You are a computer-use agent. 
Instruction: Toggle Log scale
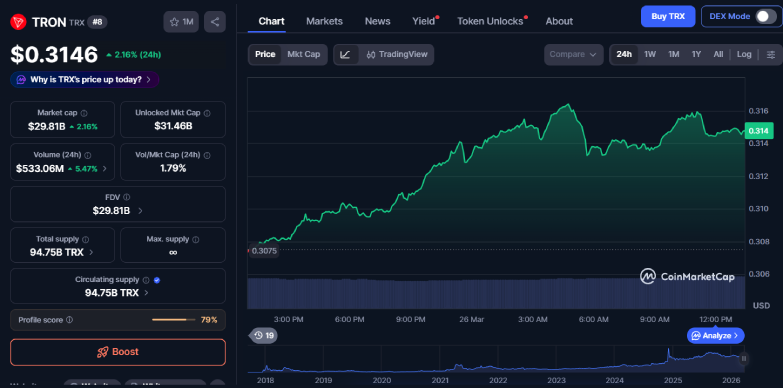(x=744, y=54)
